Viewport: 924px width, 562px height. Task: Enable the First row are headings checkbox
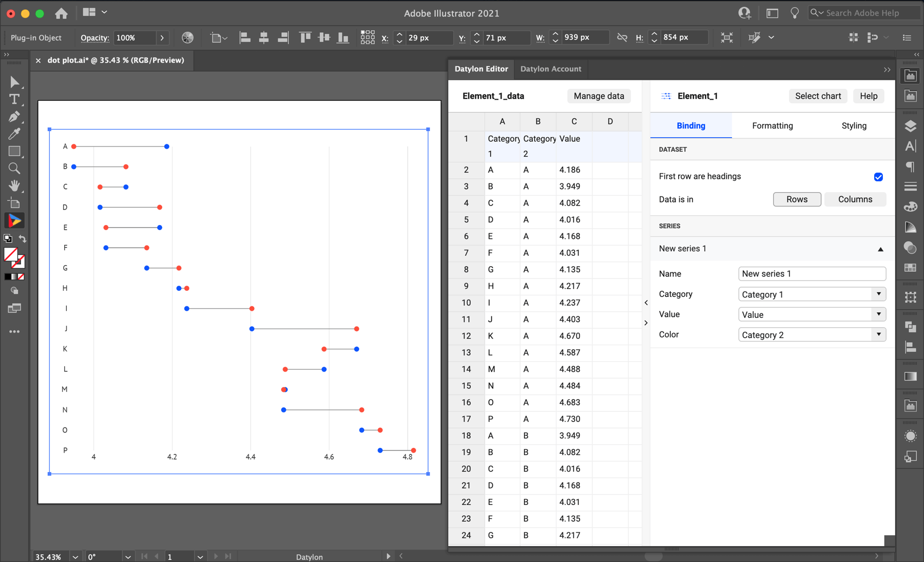[x=879, y=177]
